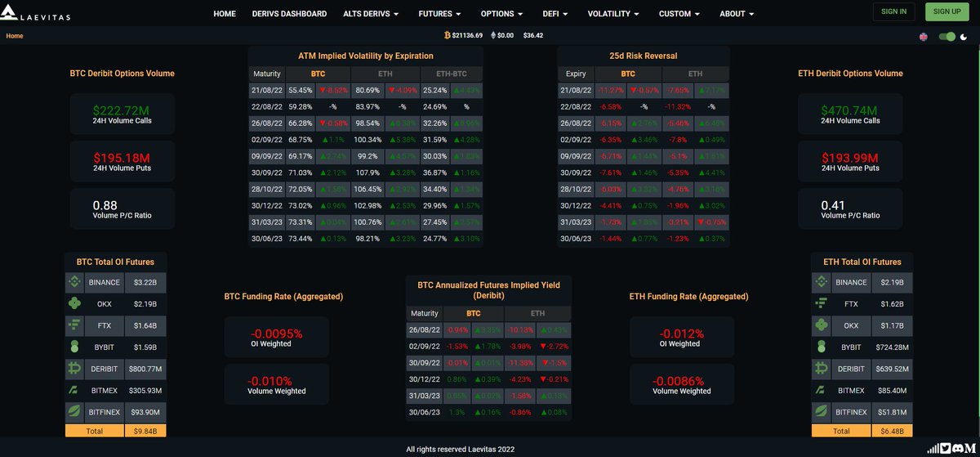The height and width of the screenshot is (457, 980).
Task: Open the Discord link in the footer
Action: click(x=957, y=449)
